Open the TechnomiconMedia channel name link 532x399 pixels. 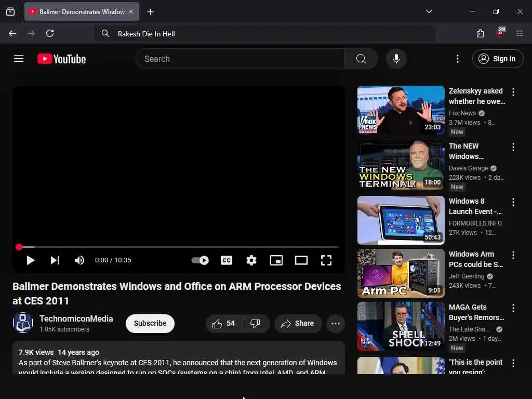(x=76, y=318)
